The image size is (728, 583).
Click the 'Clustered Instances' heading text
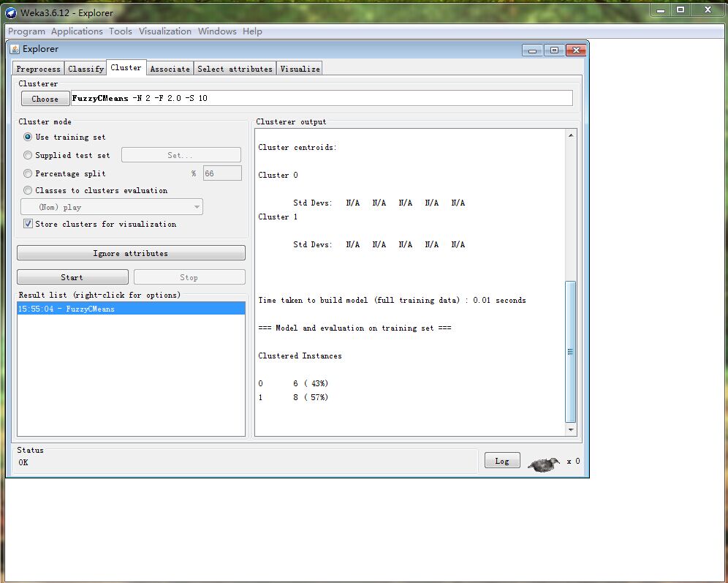tap(300, 356)
